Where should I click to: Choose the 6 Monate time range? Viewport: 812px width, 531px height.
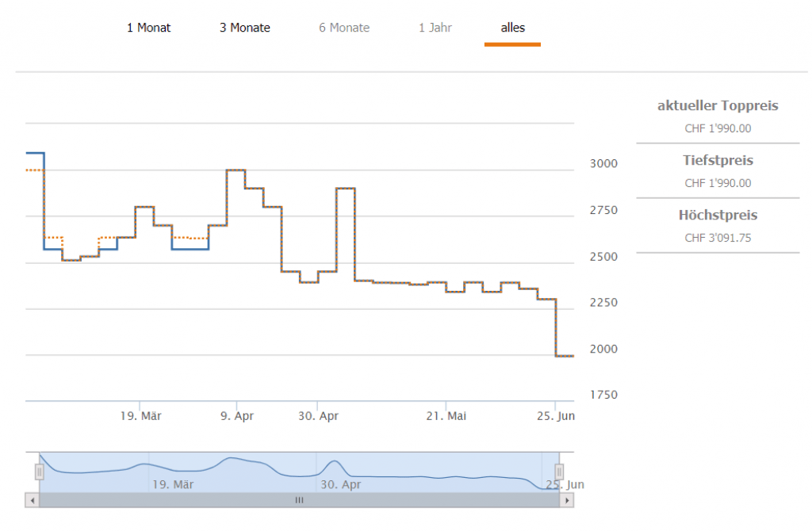(x=344, y=28)
